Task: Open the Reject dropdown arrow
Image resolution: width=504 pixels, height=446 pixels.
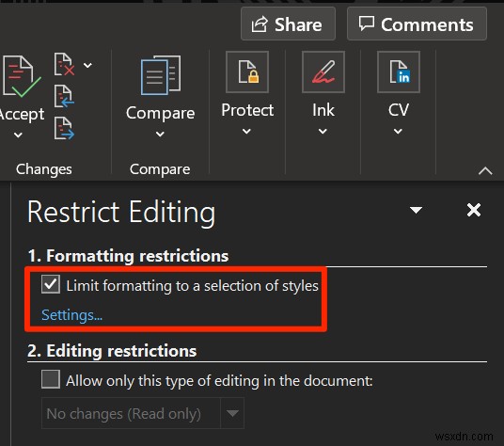Action: pyautogui.click(x=87, y=65)
